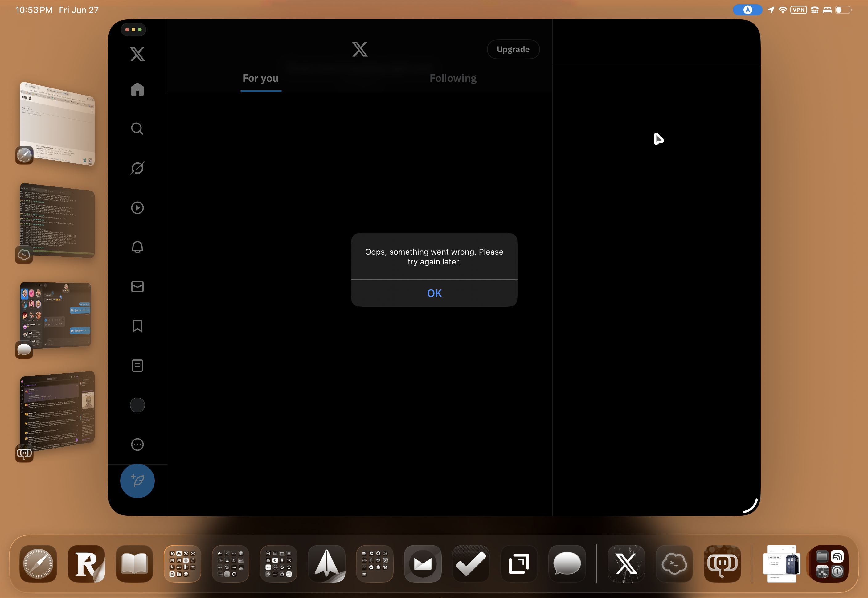Open the first app folder in dock

click(182, 563)
